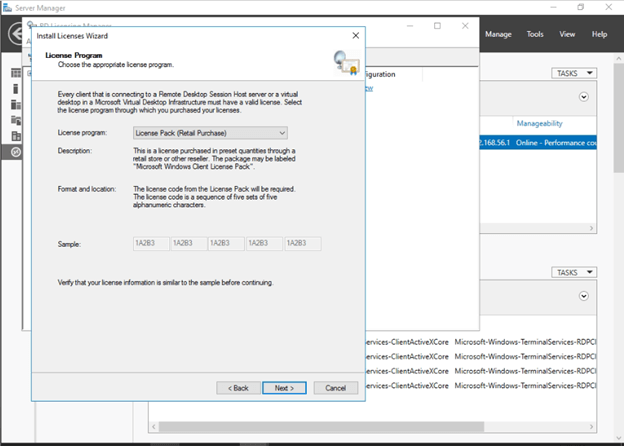Select the Remote Desktop Services sidebar icon
Viewport: 624px width, 446px height.
(x=15, y=151)
